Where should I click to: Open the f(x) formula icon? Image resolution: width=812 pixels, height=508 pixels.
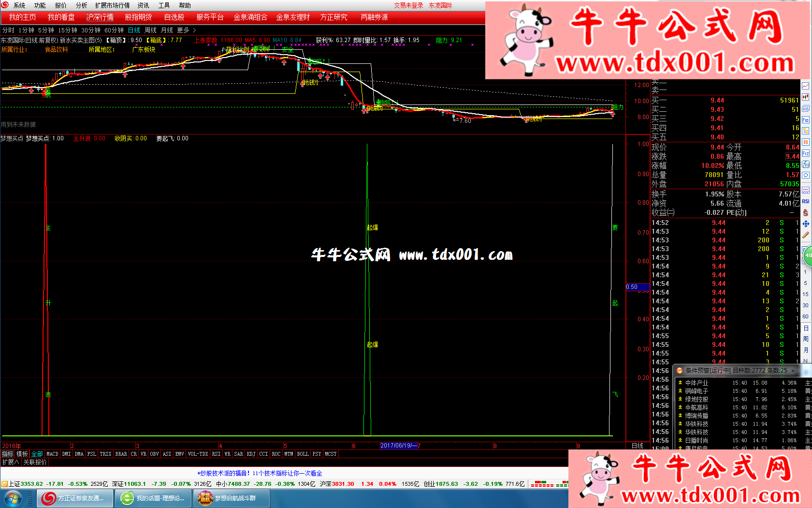tap(806, 164)
